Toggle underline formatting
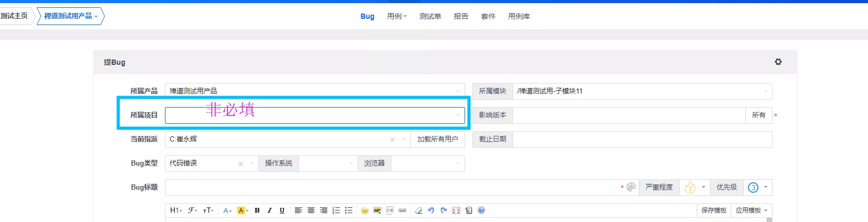The width and height of the screenshot is (868, 222). coord(282,211)
